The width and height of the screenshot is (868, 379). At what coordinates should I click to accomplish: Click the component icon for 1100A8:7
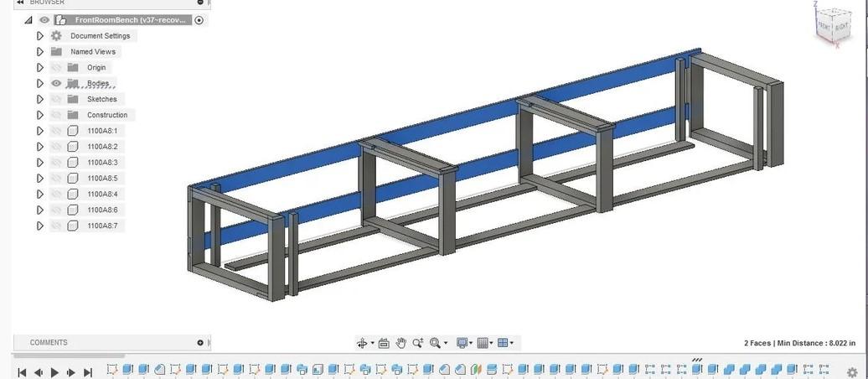(x=73, y=226)
